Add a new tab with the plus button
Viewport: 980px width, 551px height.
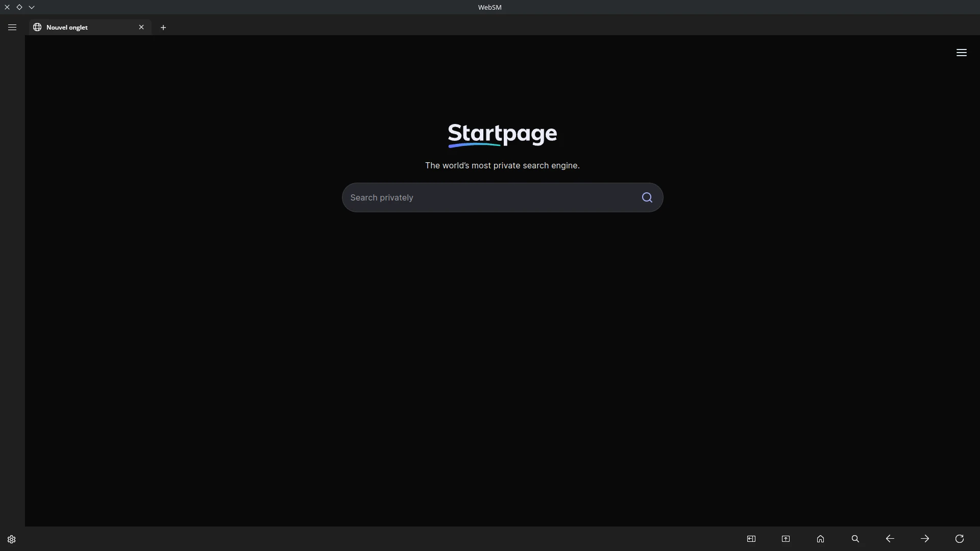coord(163,28)
